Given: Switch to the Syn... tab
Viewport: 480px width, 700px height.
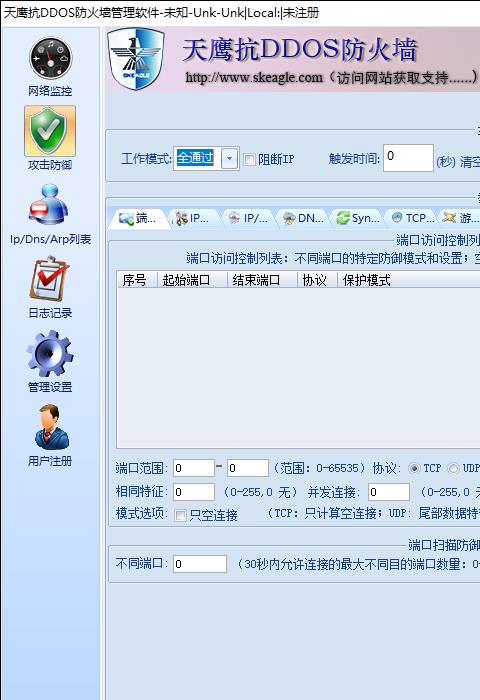Looking at the screenshot, I should click(x=358, y=218).
